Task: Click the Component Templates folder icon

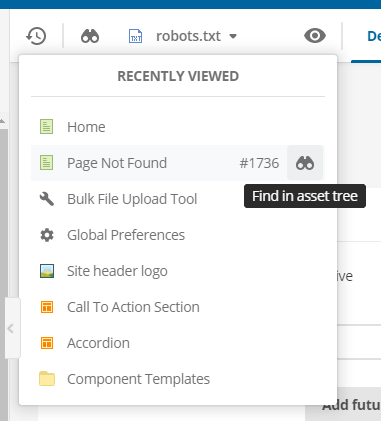Action: click(x=47, y=379)
